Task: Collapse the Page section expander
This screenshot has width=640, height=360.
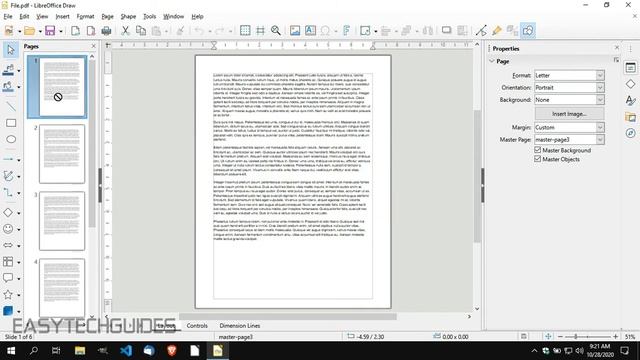Action: (492, 61)
